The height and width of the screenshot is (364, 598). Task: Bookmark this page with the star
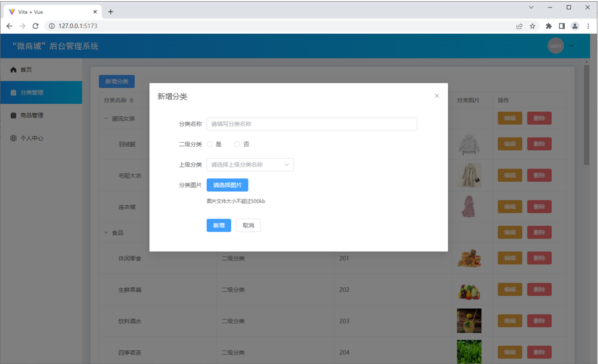point(533,26)
